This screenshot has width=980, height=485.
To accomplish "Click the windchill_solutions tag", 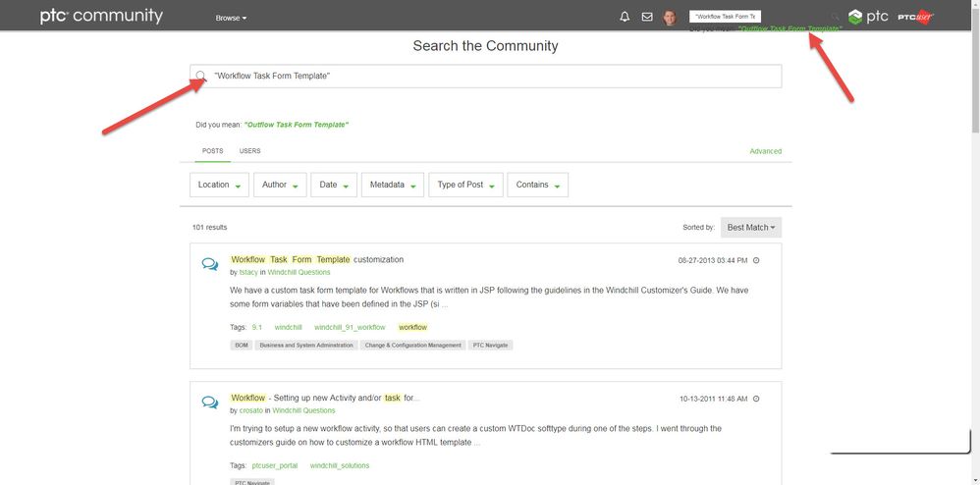I will coord(340,465).
